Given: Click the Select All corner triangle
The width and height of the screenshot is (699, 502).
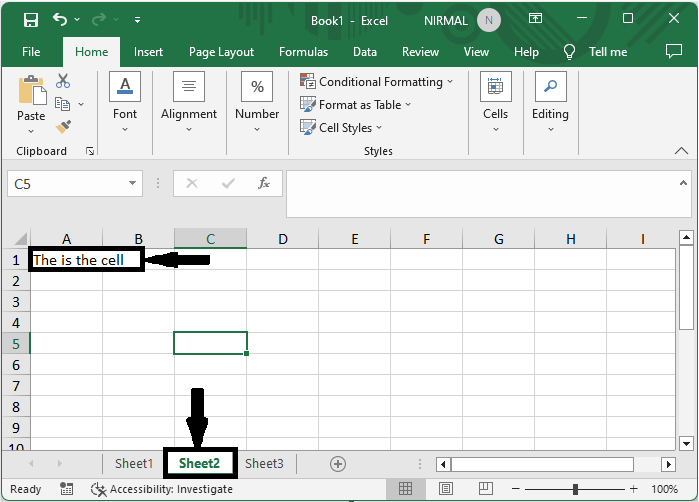Looking at the screenshot, I should tap(20, 239).
